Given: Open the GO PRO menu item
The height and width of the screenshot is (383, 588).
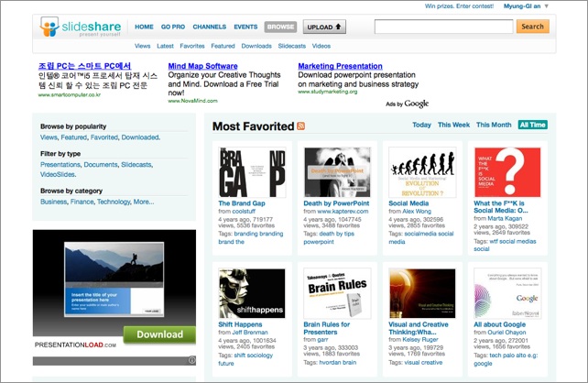Looking at the screenshot, I should click(x=173, y=27).
